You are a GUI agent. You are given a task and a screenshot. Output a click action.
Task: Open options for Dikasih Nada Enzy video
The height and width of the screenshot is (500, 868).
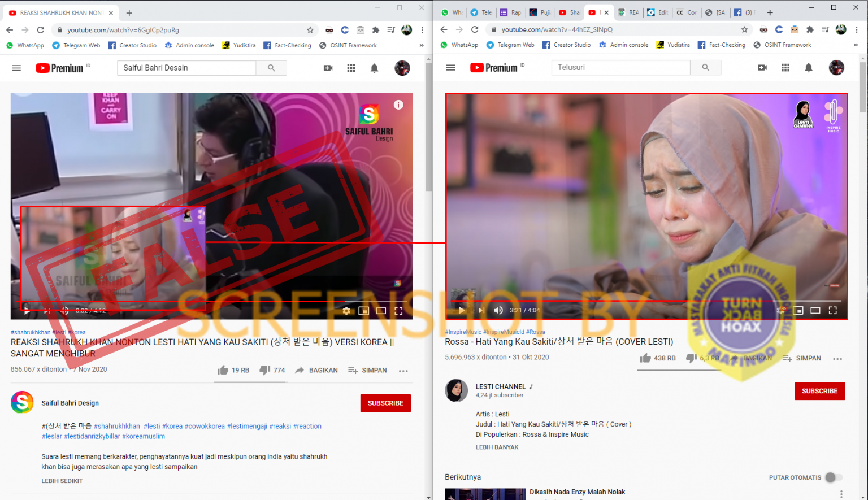[841, 494]
